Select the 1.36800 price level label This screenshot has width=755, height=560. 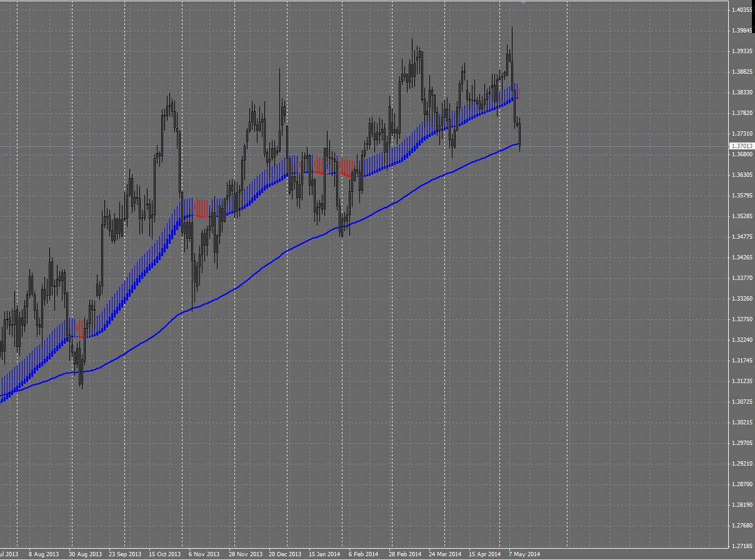click(x=742, y=154)
